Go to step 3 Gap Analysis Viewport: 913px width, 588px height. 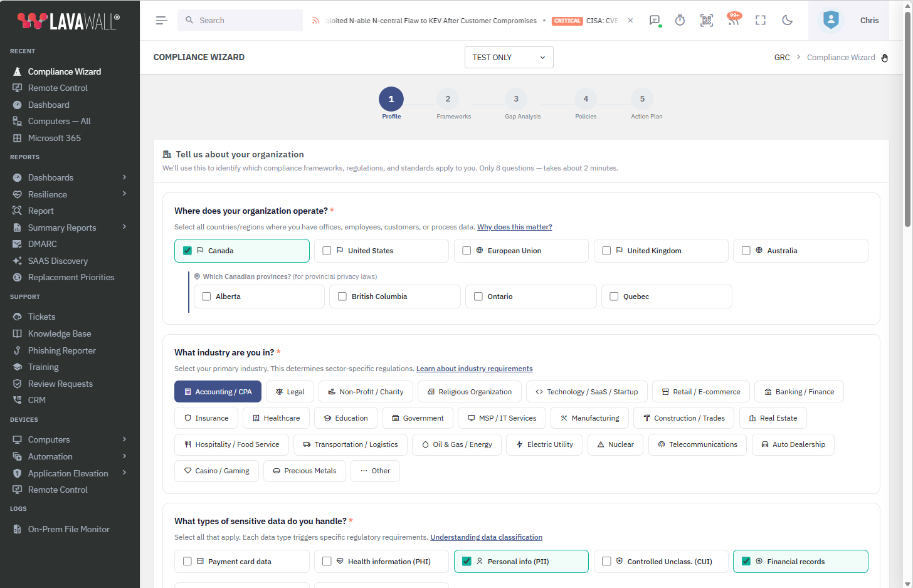[x=516, y=99]
